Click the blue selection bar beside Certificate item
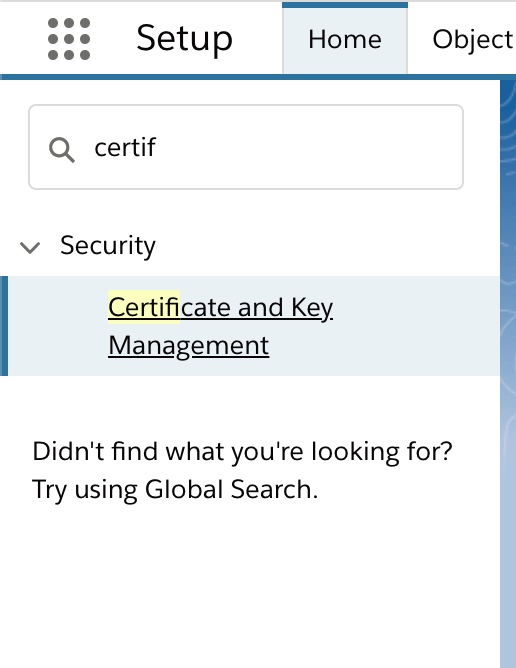516x668 pixels. pos(4,326)
